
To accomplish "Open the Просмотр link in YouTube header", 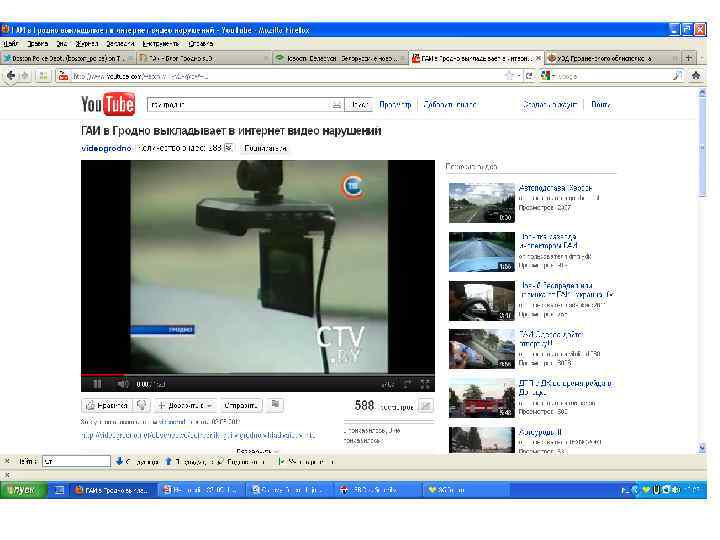I will click(395, 105).
